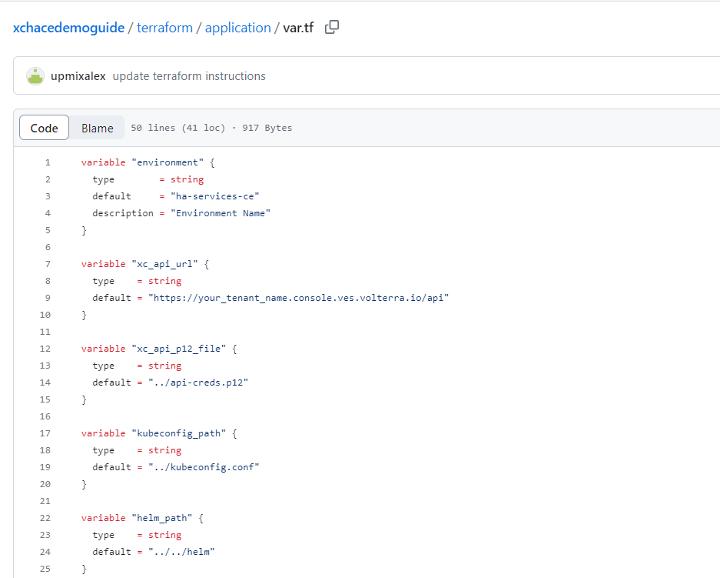This screenshot has width=720, height=578.
Task: Navigate to the terraform folder breadcrumb
Action: point(166,28)
